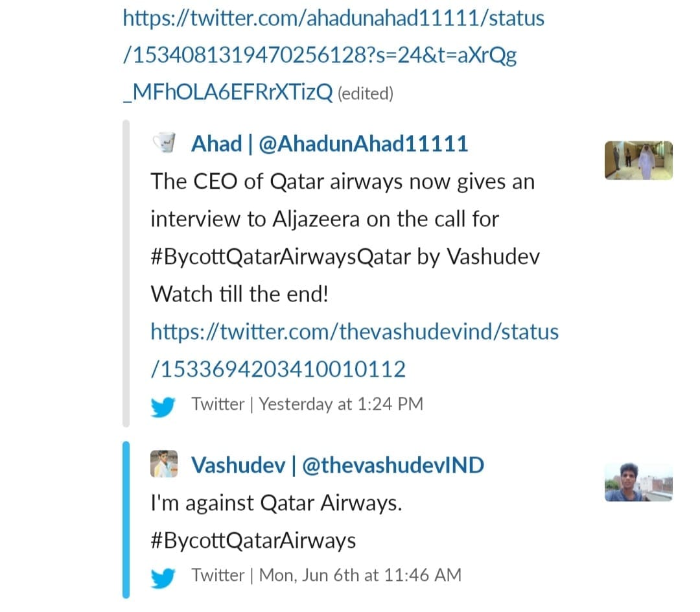Click the blue attachment bar beside Vashudev's tweet
The image size is (700, 612).
coord(126,519)
